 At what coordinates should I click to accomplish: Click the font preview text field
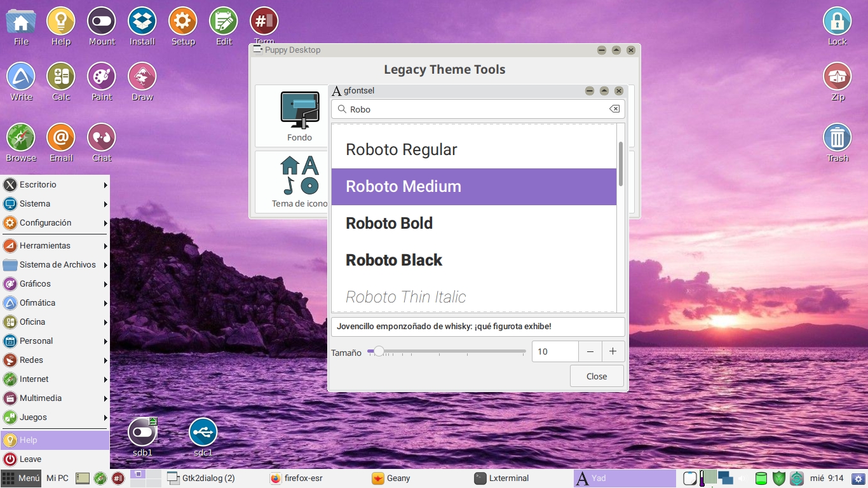[x=478, y=327]
